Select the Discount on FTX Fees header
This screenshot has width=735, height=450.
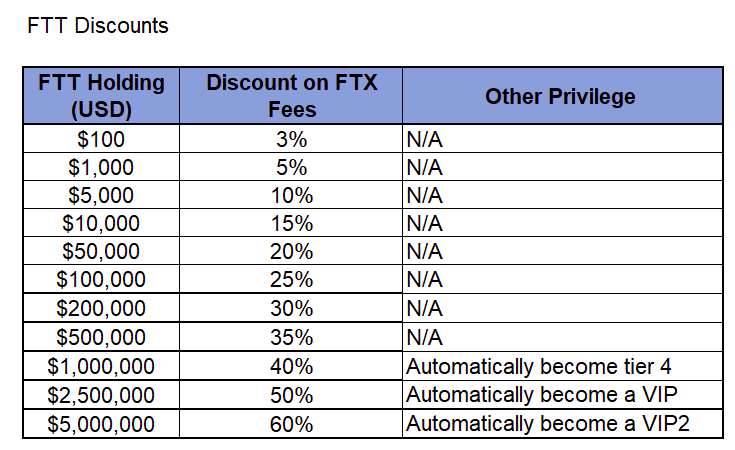click(x=291, y=96)
